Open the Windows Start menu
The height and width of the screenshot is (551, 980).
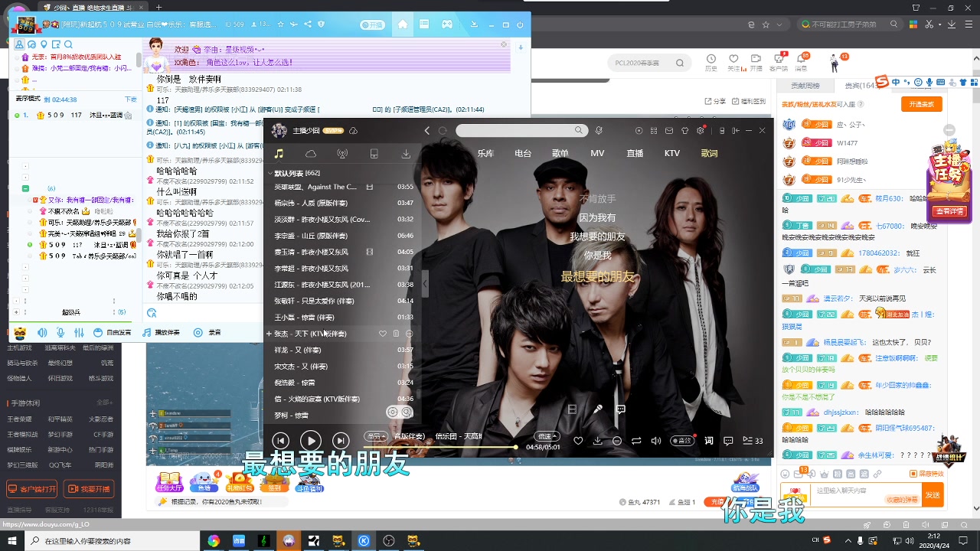pos(12,541)
